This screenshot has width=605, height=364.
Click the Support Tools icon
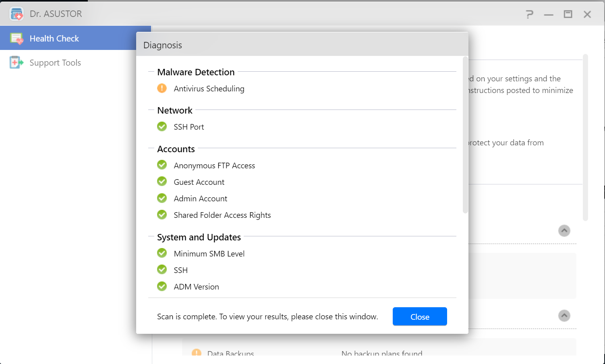17,62
